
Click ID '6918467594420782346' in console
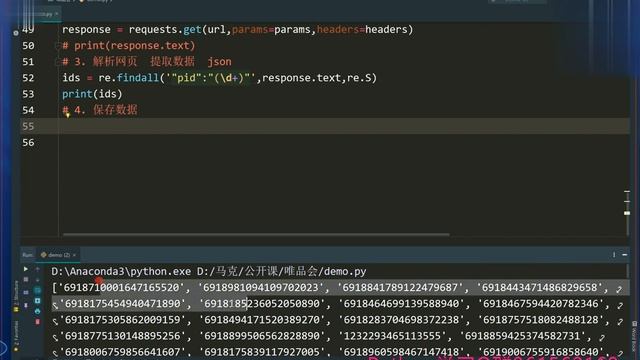pos(541,304)
